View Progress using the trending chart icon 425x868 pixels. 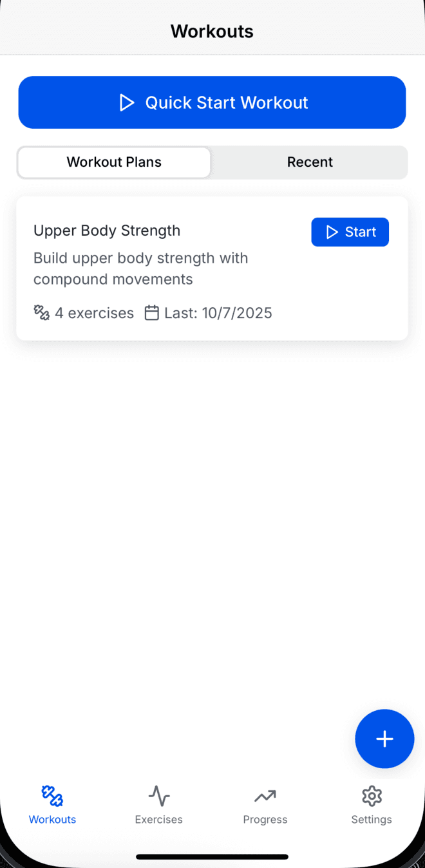[265, 796]
